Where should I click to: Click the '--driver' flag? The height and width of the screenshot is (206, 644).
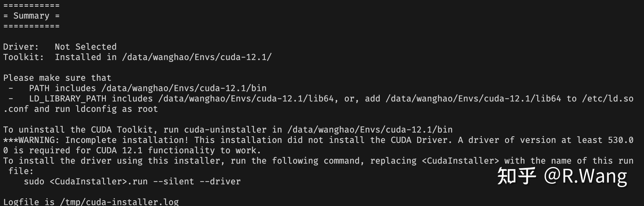click(220, 182)
